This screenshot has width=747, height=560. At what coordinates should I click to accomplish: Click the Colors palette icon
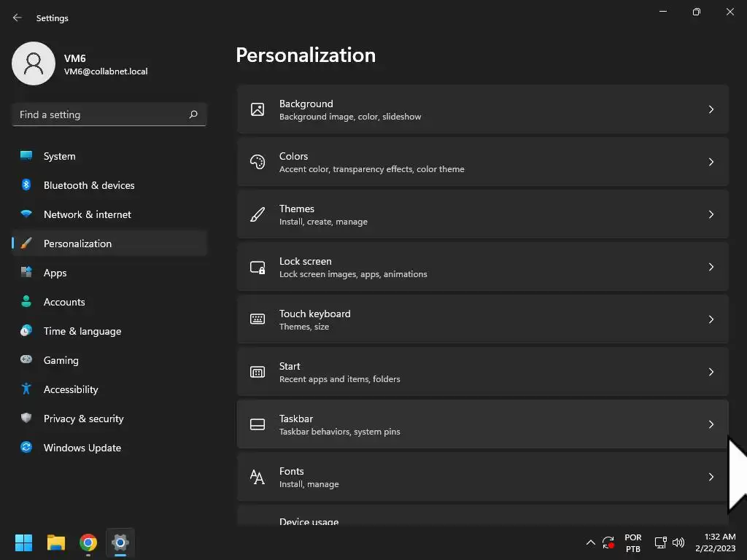(x=258, y=162)
